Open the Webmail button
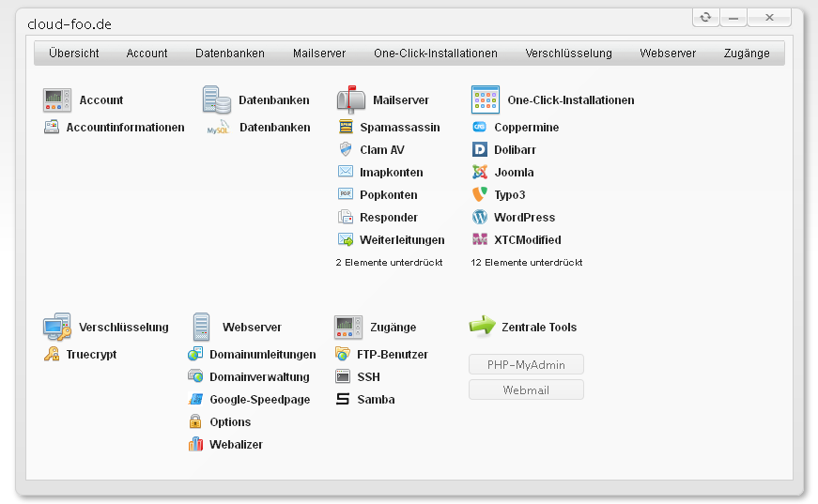Screen dimensions: 818x504 [x=526, y=389]
